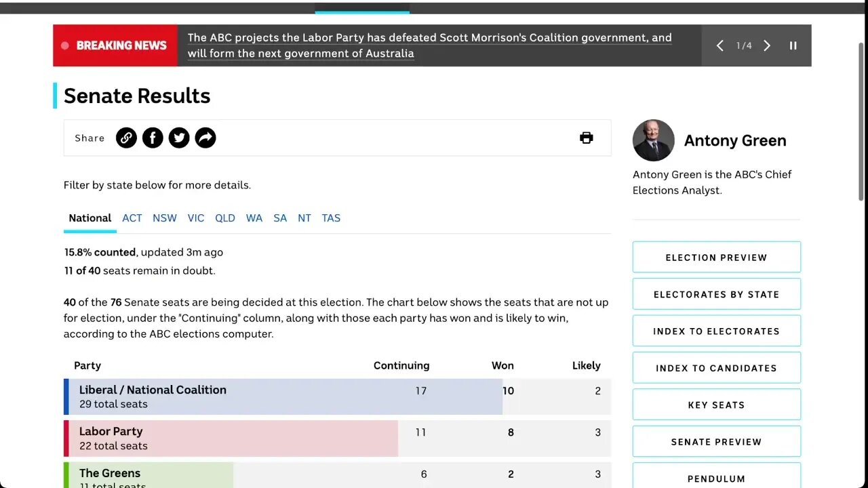Go to previous breaking news item
This screenshot has height=488, width=868.
pyautogui.click(x=720, y=45)
